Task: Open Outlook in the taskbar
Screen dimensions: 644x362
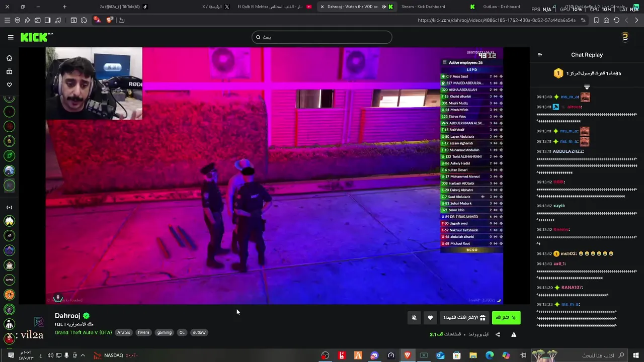Action: pyautogui.click(x=440, y=355)
